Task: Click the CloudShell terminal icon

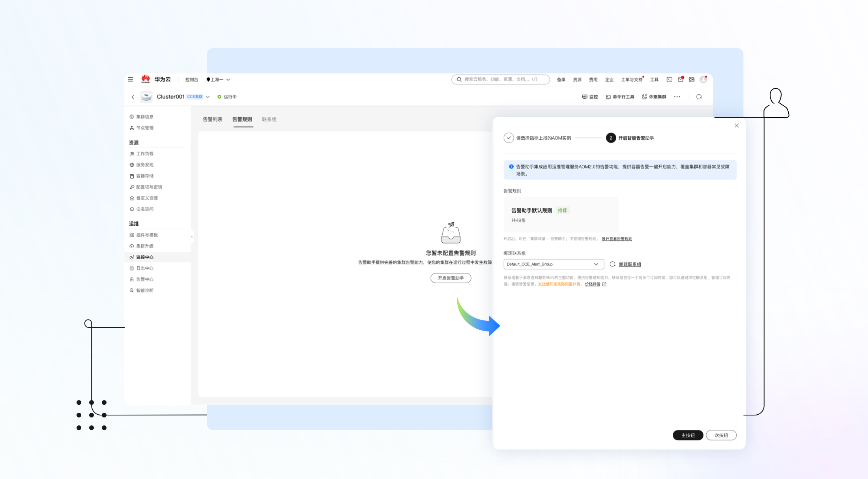Action: [x=669, y=79]
